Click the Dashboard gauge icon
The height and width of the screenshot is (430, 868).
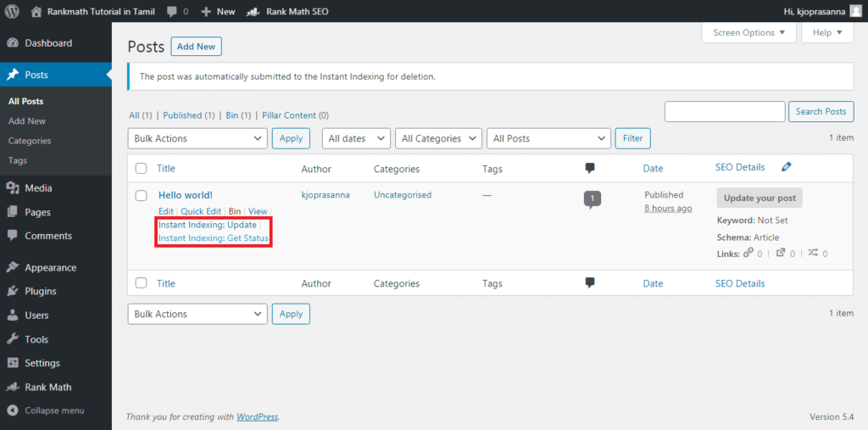click(x=13, y=43)
